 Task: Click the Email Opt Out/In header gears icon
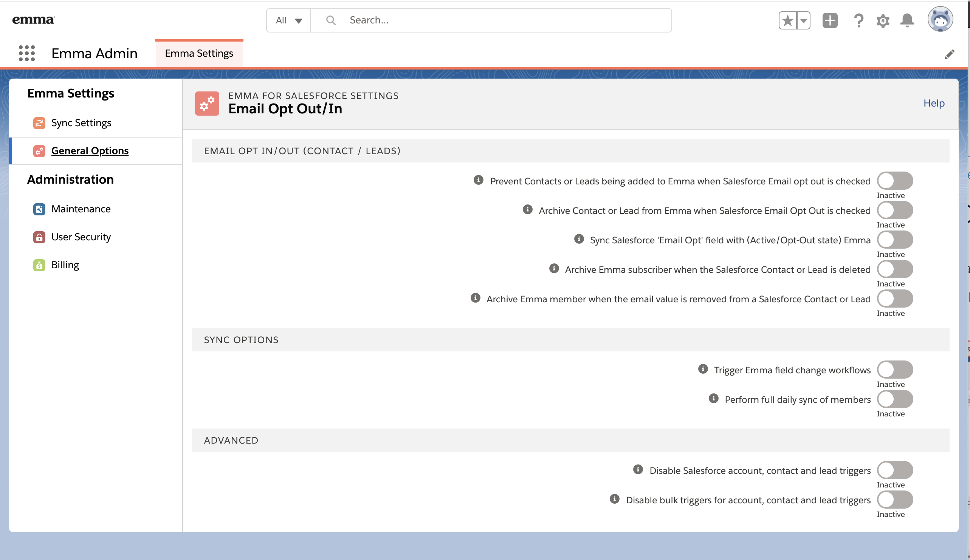(207, 103)
